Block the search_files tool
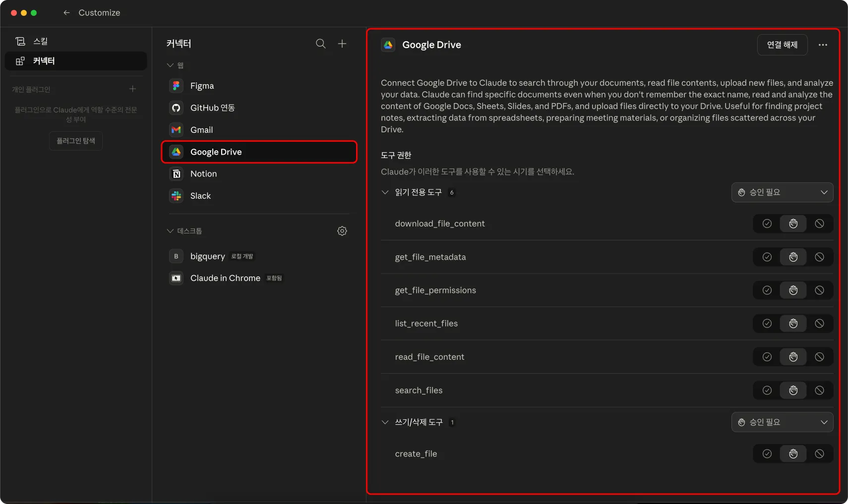The image size is (848, 504). click(x=819, y=390)
